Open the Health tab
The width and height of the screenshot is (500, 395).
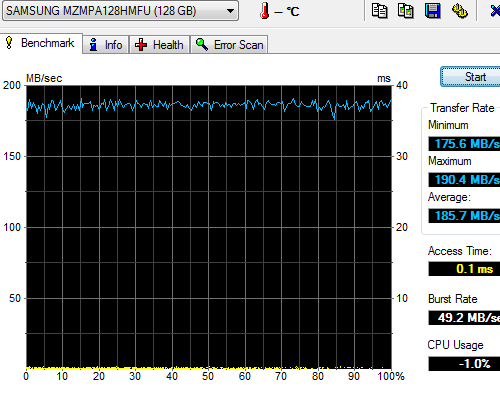tap(159, 45)
